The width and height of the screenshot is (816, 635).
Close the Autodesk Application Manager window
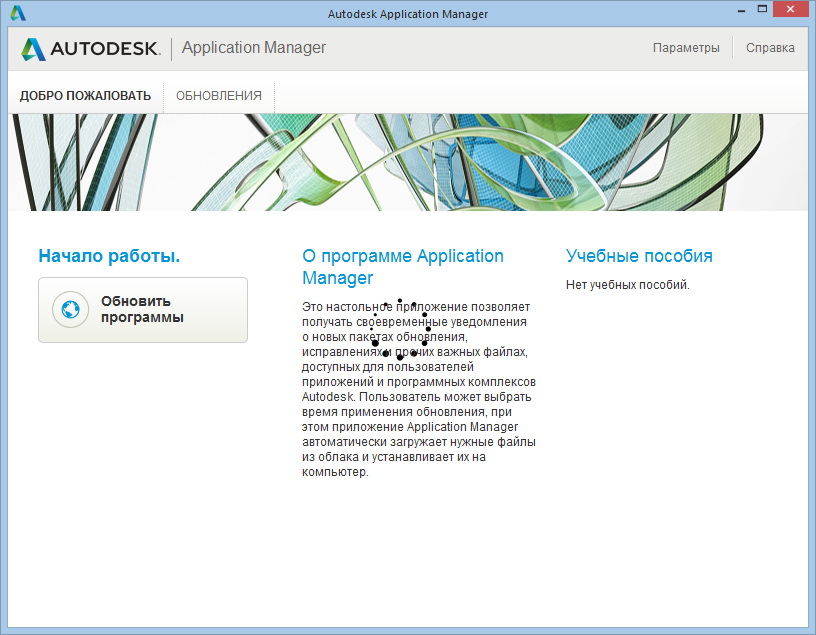point(790,9)
